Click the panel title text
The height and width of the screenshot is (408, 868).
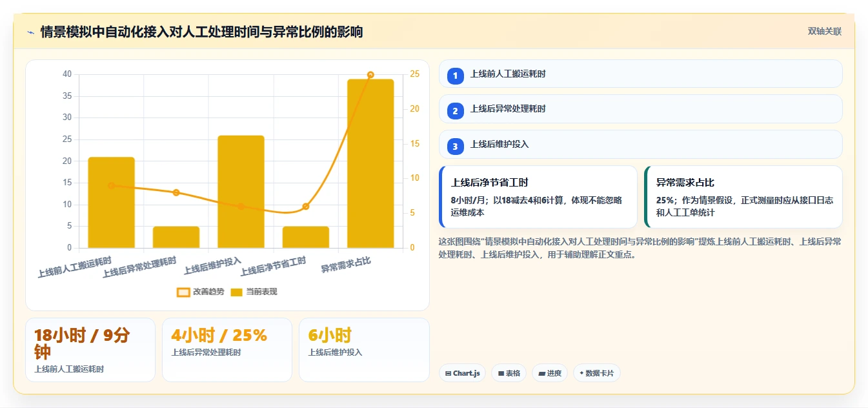pyautogui.click(x=201, y=32)
